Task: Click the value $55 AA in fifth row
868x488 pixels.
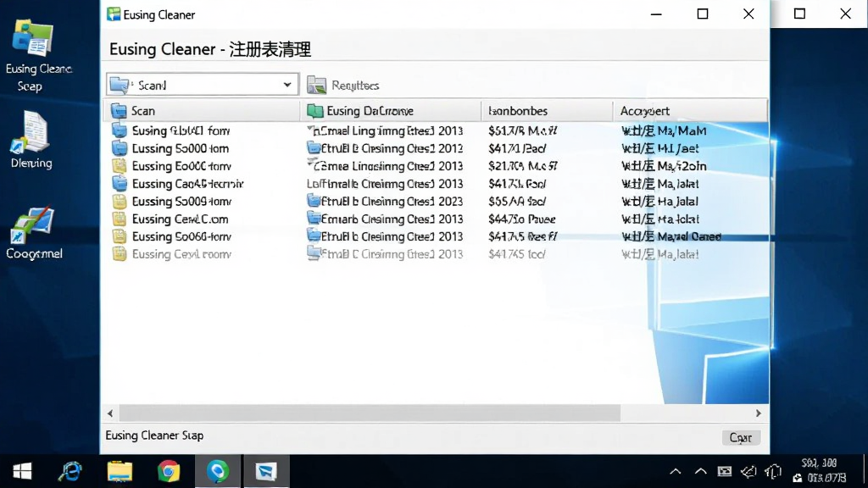Action: pyautogui.click(x=517, y=202)
